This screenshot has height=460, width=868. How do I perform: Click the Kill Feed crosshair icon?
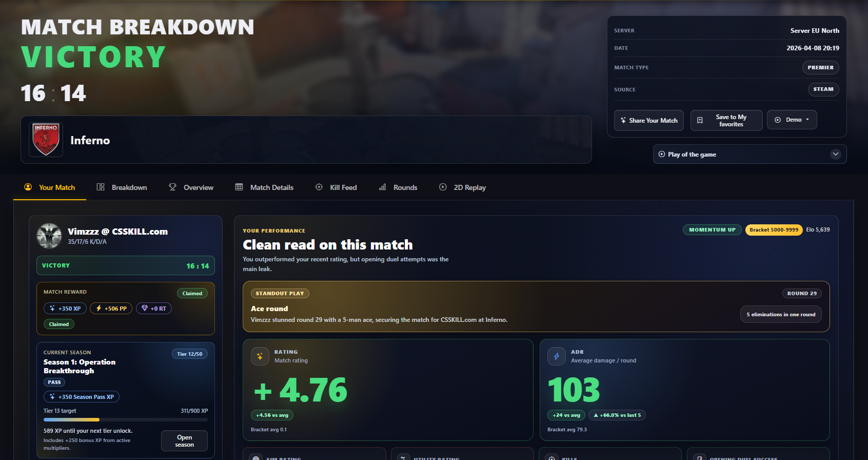tap(319, 187)
